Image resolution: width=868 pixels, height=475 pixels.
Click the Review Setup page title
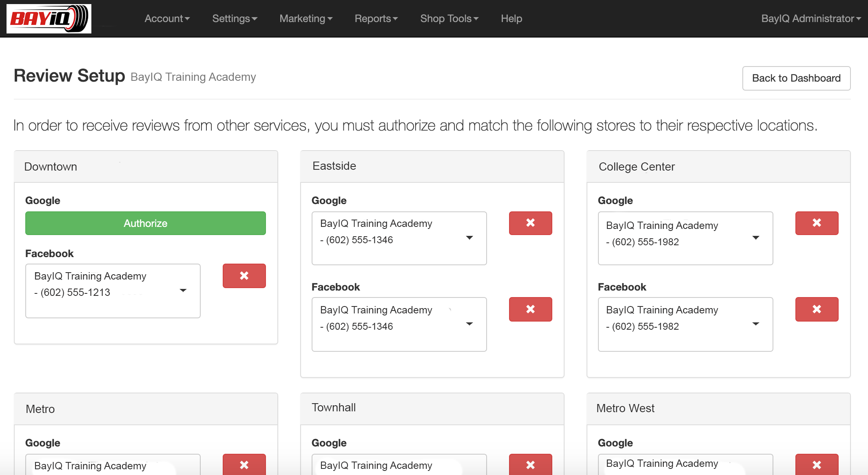pyautogui.click(x=69, y=76)
